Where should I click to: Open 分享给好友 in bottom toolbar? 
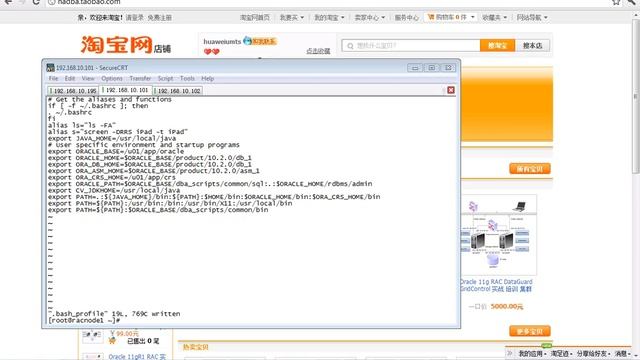(x=593, y=353)
